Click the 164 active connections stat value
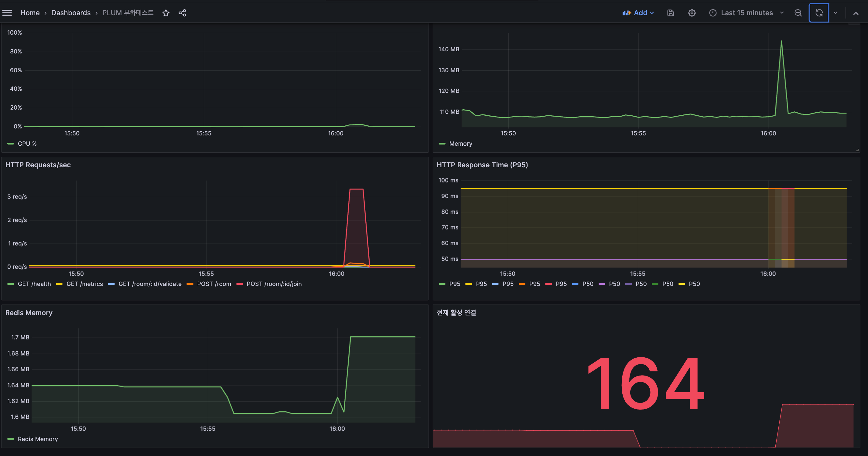 646,383
